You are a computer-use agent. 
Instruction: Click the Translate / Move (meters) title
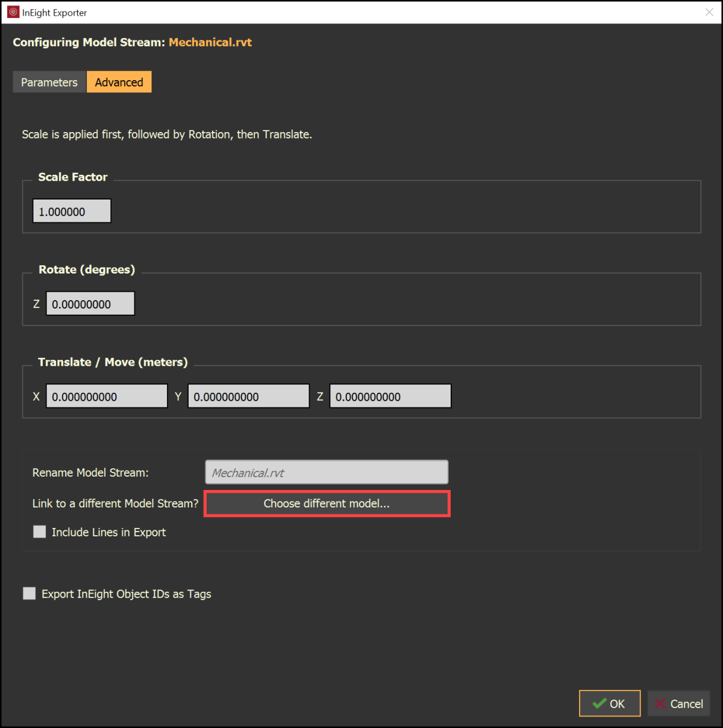(x=113, y=362)
